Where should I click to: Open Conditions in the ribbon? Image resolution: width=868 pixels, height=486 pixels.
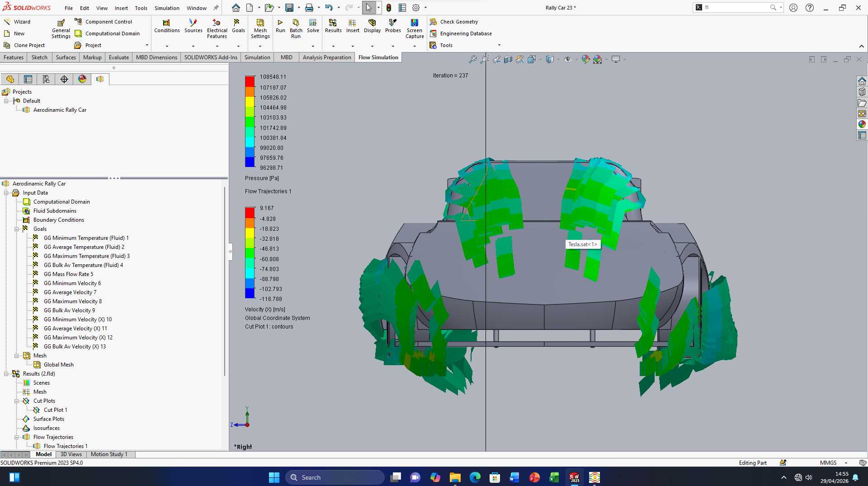click(167, 26)
